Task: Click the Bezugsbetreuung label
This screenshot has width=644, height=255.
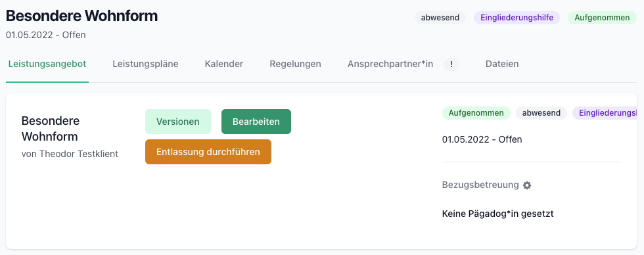Action: click(x=480, y=185)
